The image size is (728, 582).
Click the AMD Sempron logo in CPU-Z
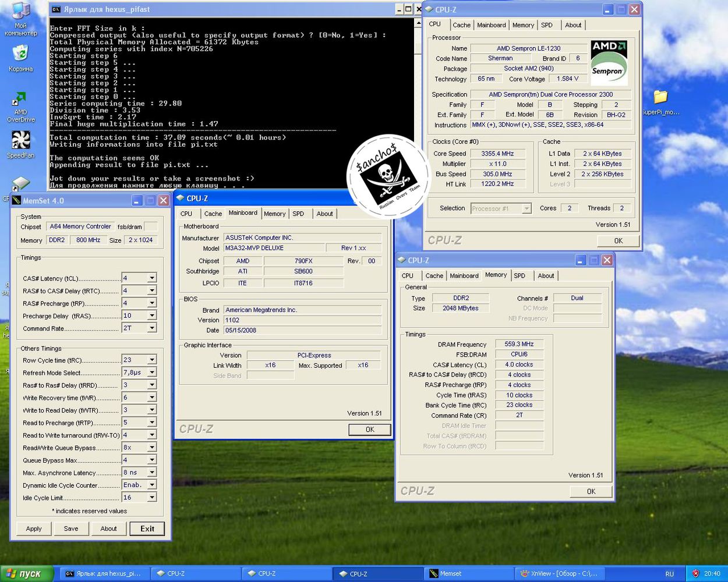(x=609, y=62)
